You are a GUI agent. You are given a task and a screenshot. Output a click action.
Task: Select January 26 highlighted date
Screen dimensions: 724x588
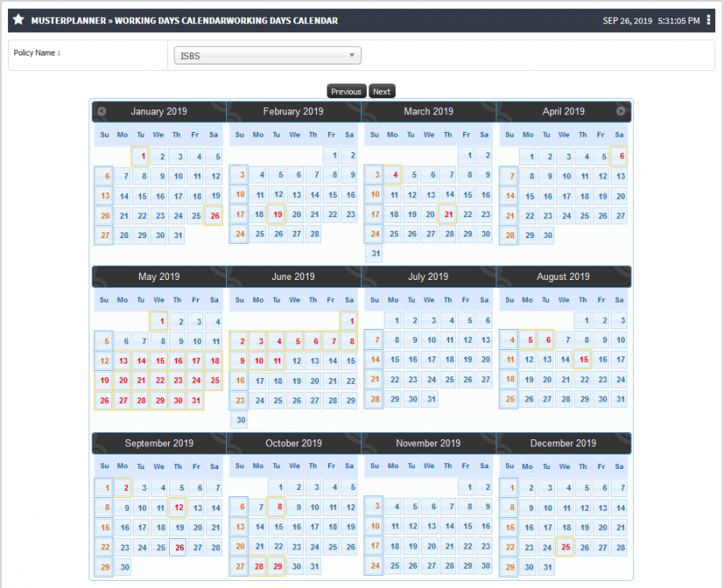pos(213,216)
